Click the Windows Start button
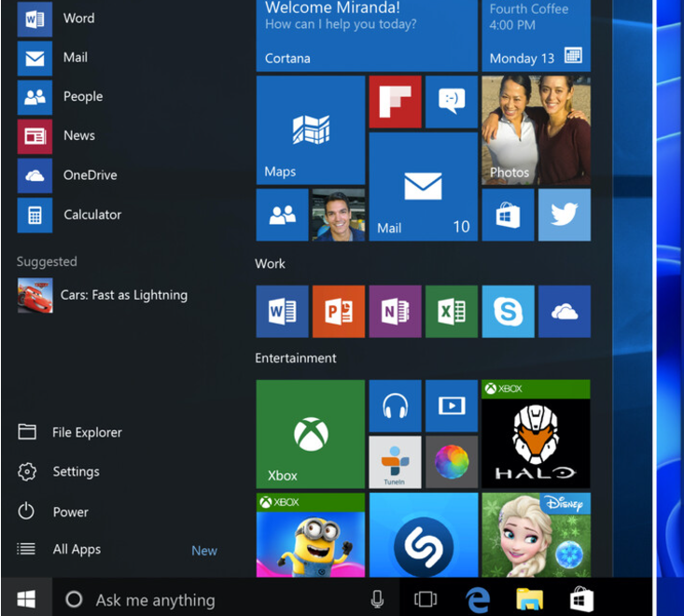The width and height of the screenshot is (684, 616). click(x=26, y=598)
